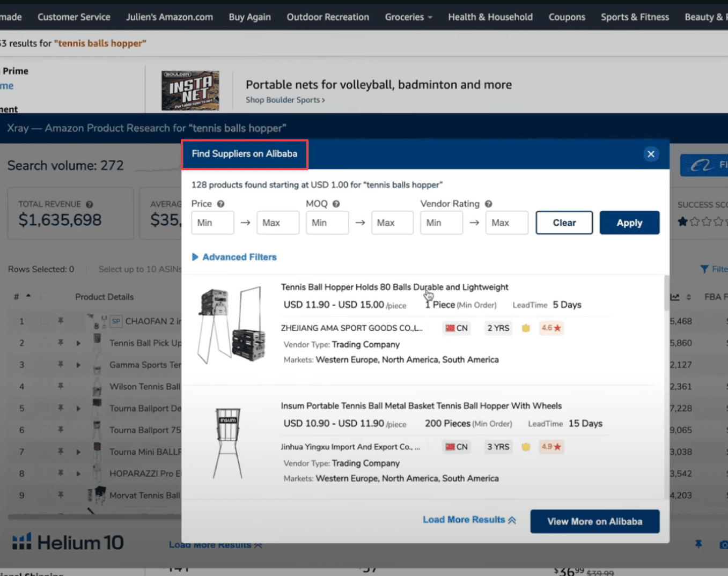Open the Insum metal basket product thumbnail
The image size is (728, 576).
click(227, 444)
